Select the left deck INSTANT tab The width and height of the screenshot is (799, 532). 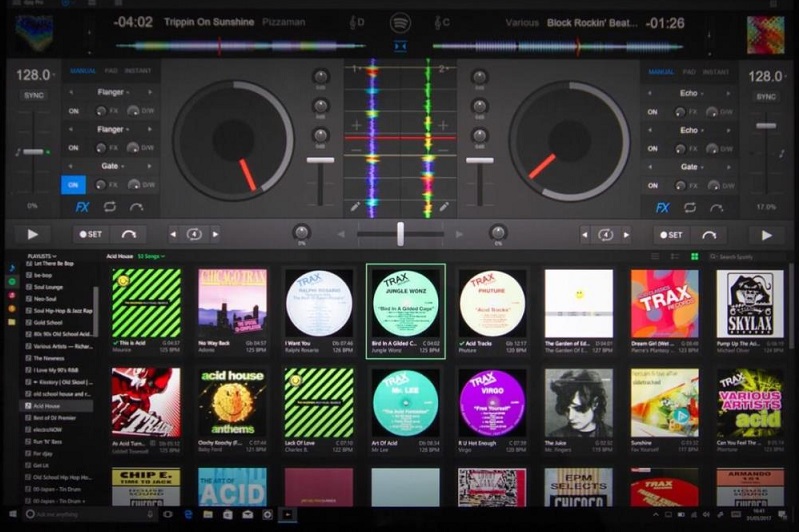[138, 71]
